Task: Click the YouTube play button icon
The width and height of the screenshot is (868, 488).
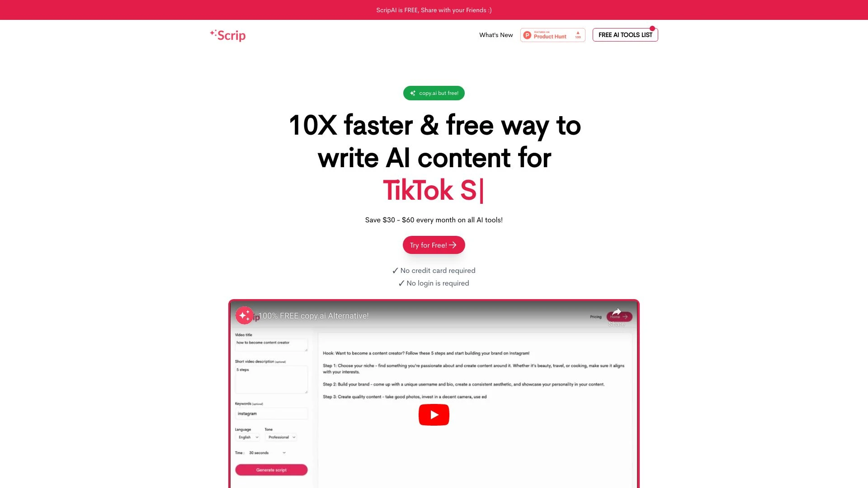Action: tap(434, 414)
